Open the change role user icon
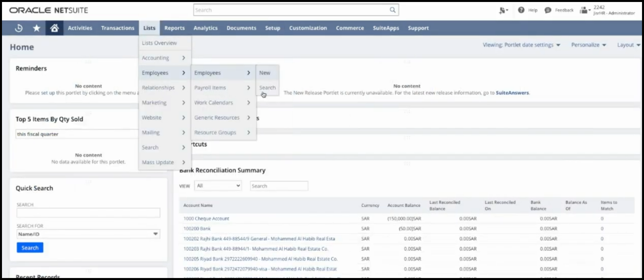 584,10
